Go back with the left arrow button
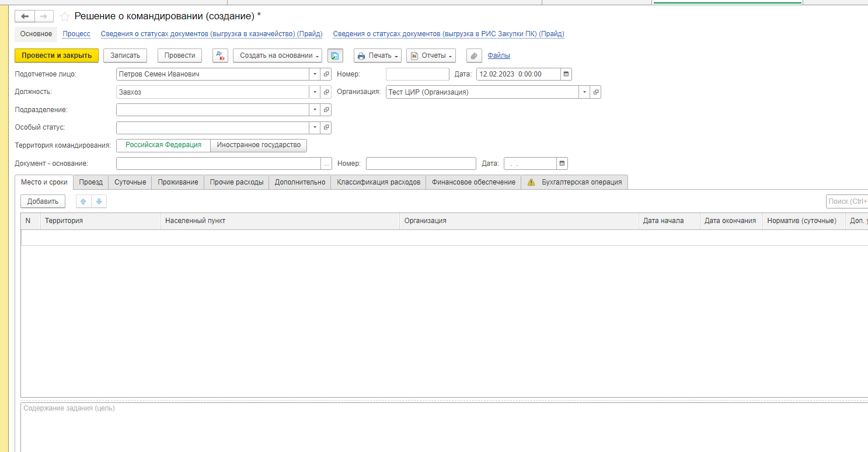Viewport: 868px width, 452px height. point(25,16)
